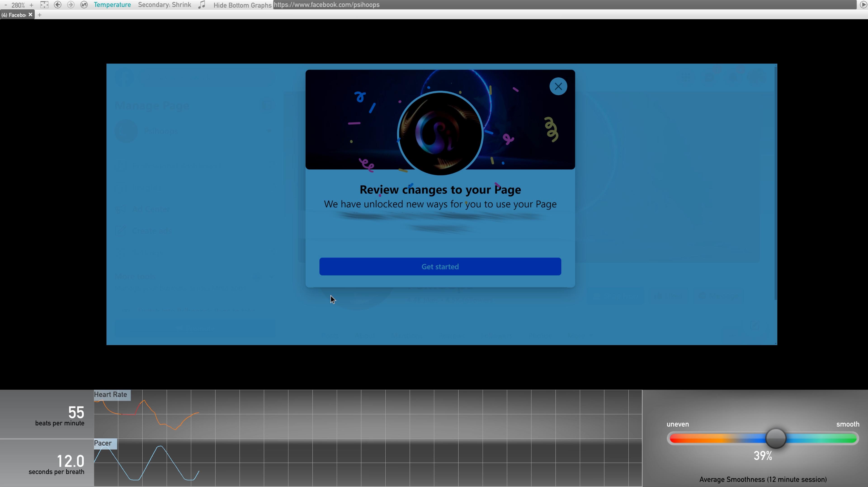Go back with the left arrow icon
The width and height of the screenshot is (868, 487).
tap(58, 5)
